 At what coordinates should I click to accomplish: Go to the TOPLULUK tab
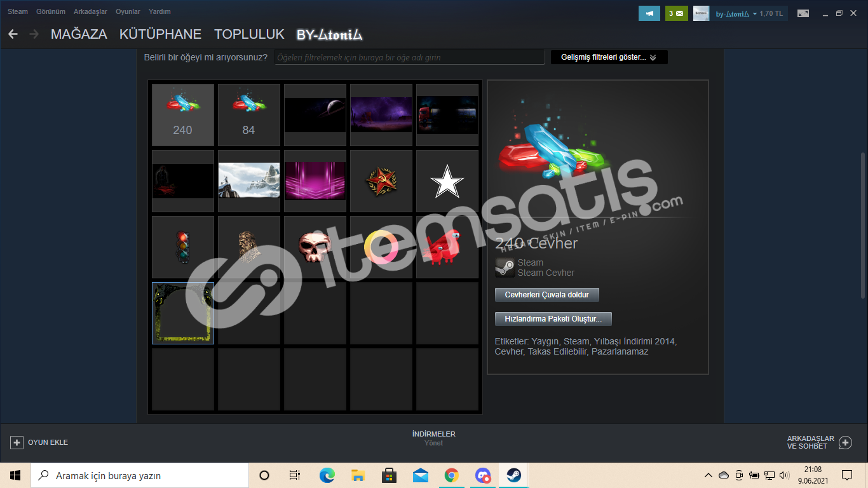pyautogui.click(x=249, y=34)
